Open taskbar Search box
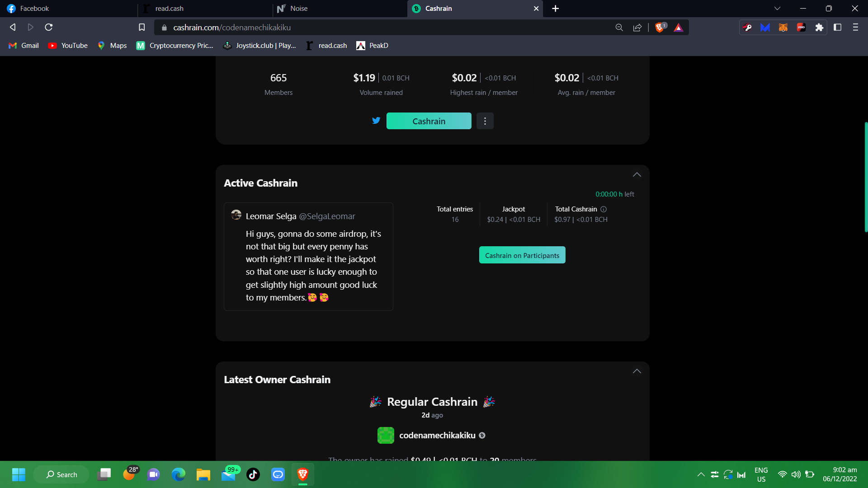 pyautogui.click(x=61, y=475)
